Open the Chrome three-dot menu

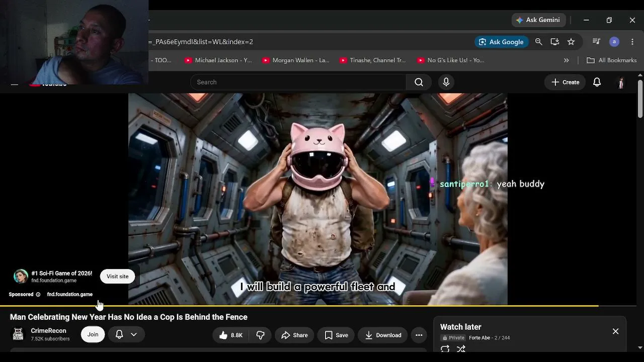coord(632,42)
